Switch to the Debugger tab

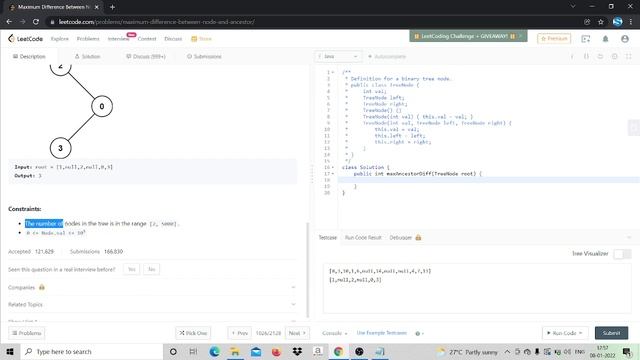click(405, 238)
